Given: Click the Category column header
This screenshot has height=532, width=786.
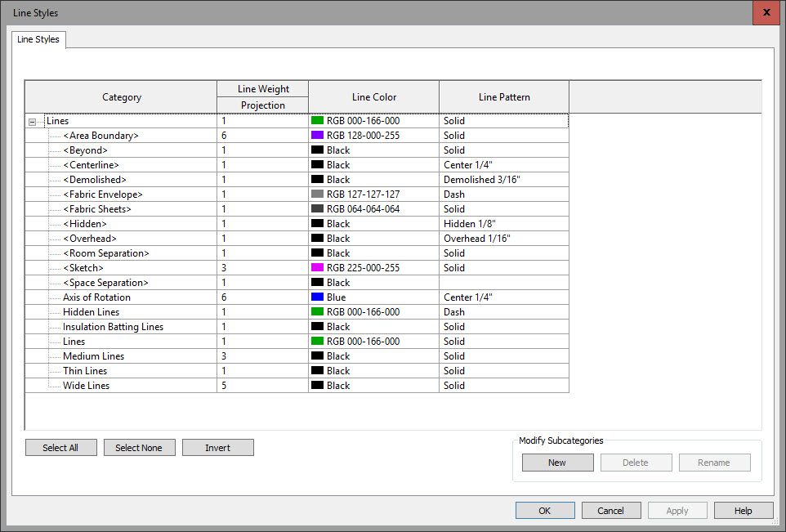Looking at the screenshot, I should [x=121, y=97].
